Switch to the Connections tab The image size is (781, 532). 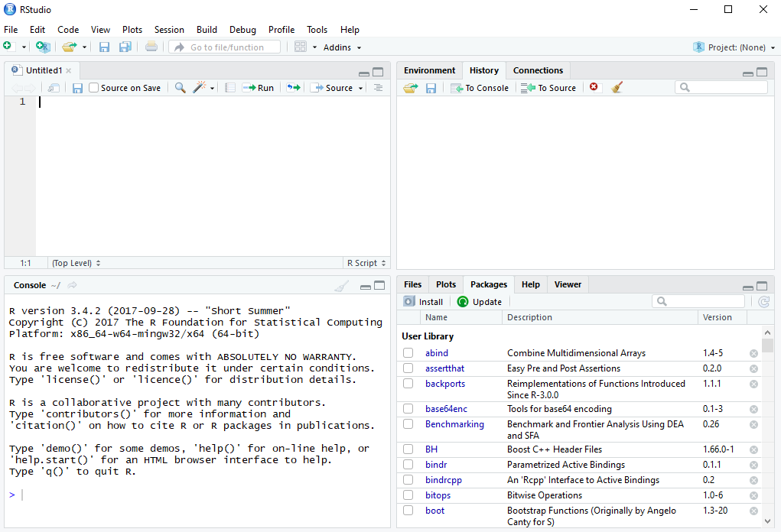pos(538,70)
